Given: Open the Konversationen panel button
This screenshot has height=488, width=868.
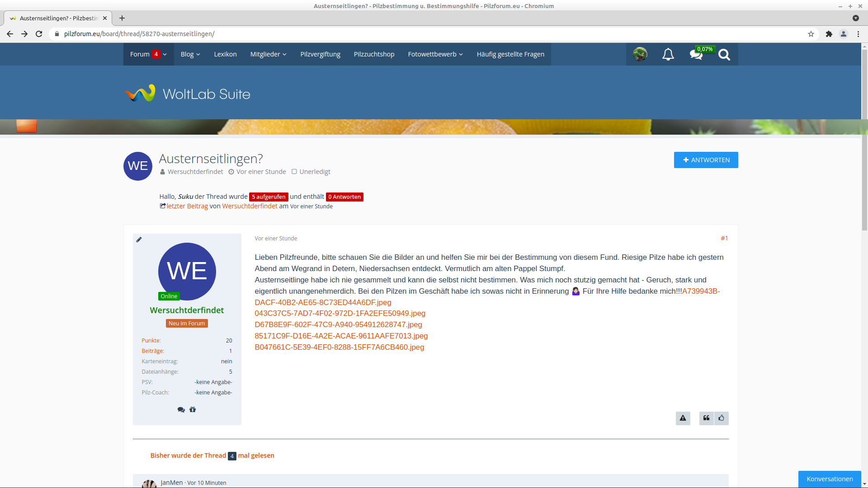Looking at the screenshot, I should 829,479.
